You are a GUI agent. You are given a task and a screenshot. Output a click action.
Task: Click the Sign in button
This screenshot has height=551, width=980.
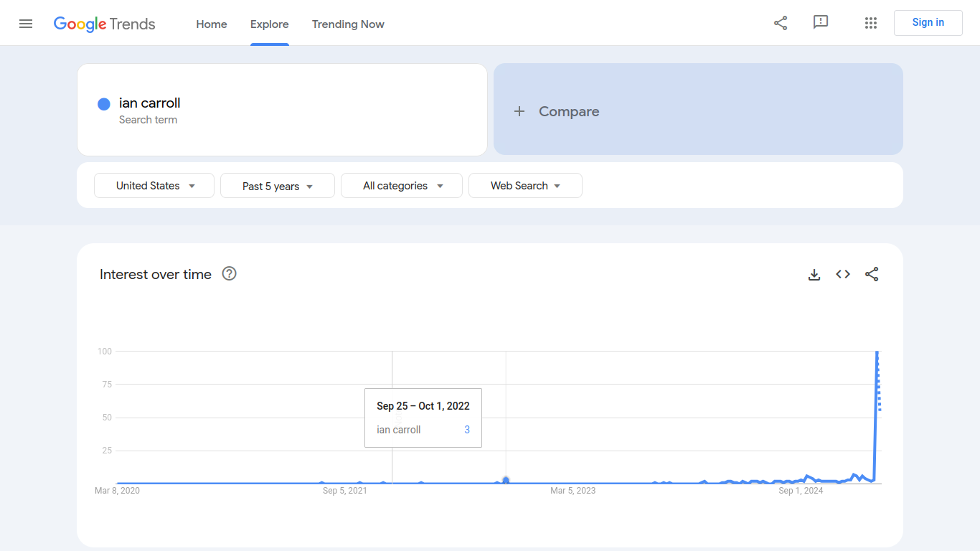click(928, 23)
